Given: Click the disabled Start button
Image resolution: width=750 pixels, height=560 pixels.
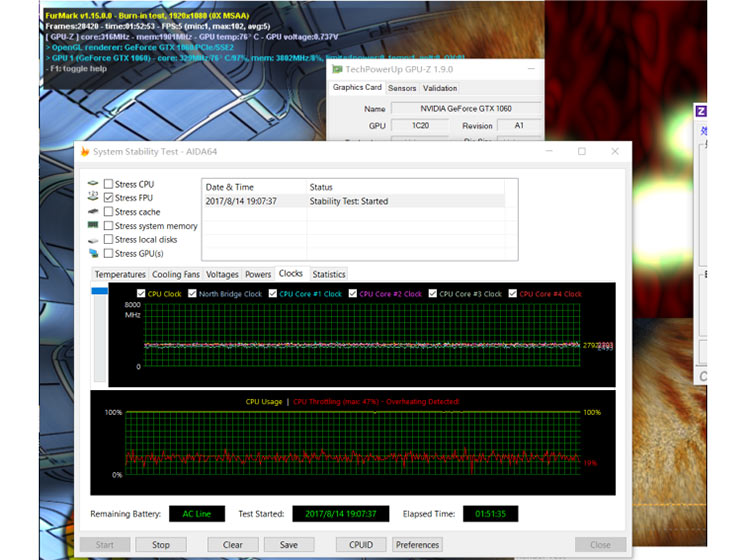Looking at the screenshot, I should click(105, 545).
